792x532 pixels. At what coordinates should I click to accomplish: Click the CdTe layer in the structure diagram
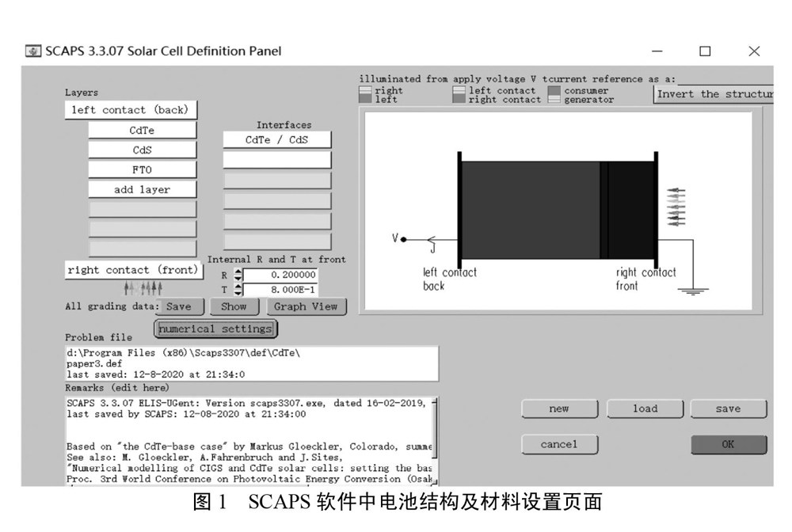[531, 210]
